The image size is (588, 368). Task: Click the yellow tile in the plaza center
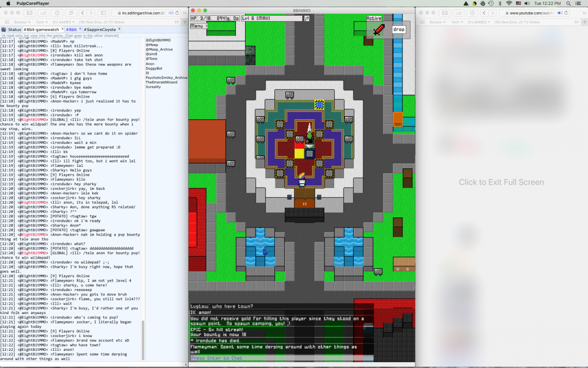[299, 154]
